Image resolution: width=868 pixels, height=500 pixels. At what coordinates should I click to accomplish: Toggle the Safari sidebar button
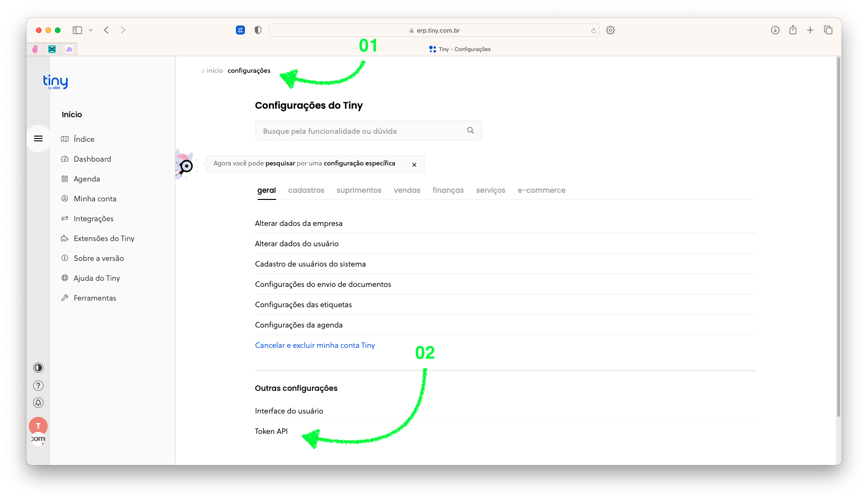click(x=78, y=30)
